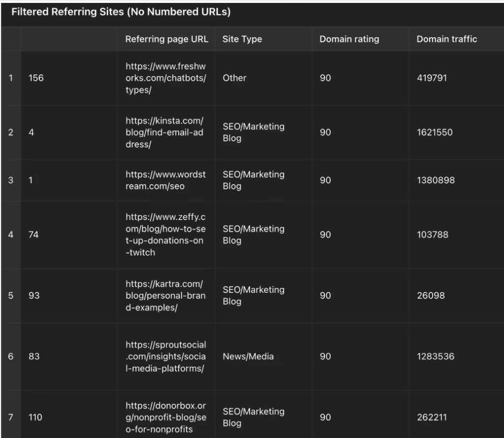
Task: Select domain traffic value 1380898
Action: (x=436, y=180)
